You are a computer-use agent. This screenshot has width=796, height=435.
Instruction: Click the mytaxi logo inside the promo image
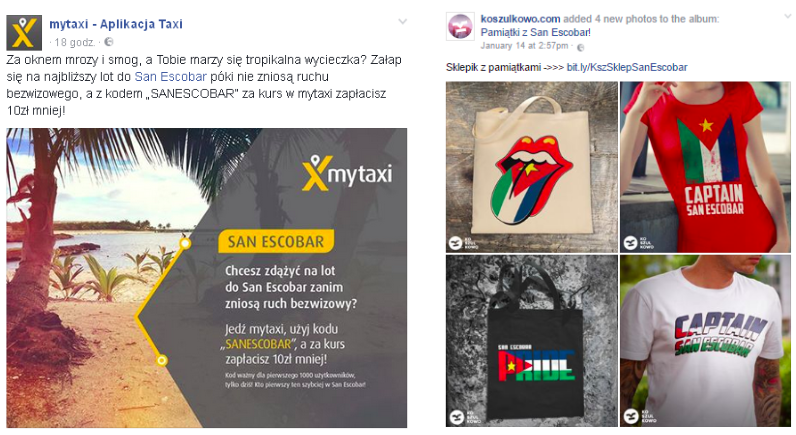tap(347, 173)
